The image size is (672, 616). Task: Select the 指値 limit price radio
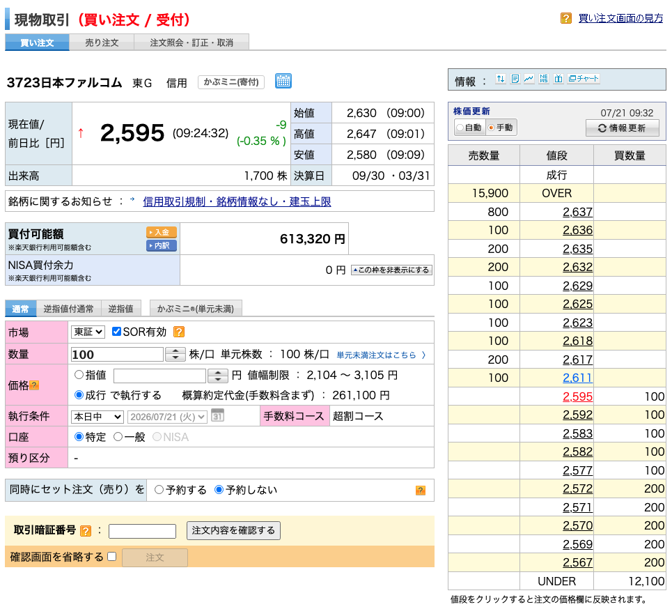(x=79, y=374)
